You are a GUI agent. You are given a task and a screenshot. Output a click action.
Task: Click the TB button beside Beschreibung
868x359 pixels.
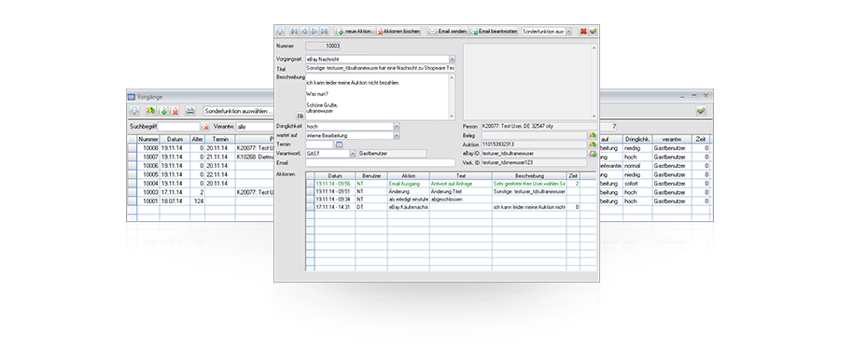[300, 116]
